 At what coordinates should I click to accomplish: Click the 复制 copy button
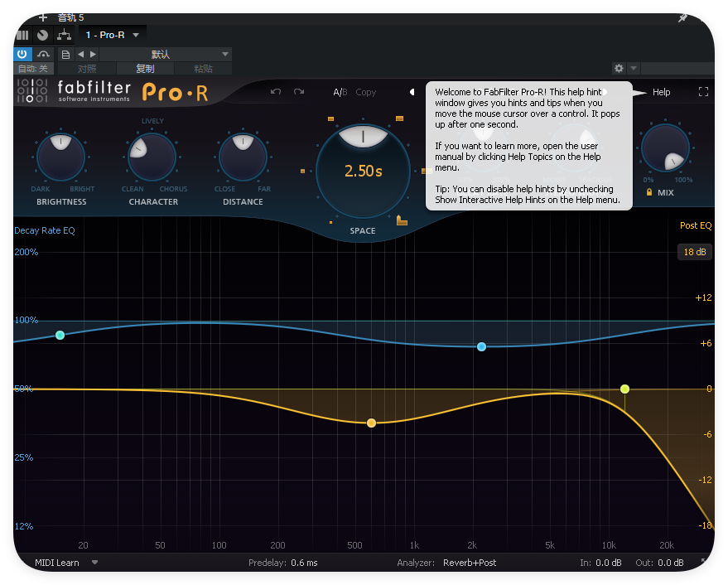pos(145,69)
